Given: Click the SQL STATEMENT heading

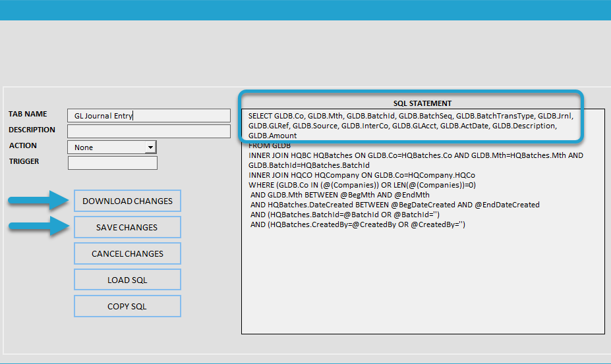Looking at the screenshot, I should pos(422,103).
